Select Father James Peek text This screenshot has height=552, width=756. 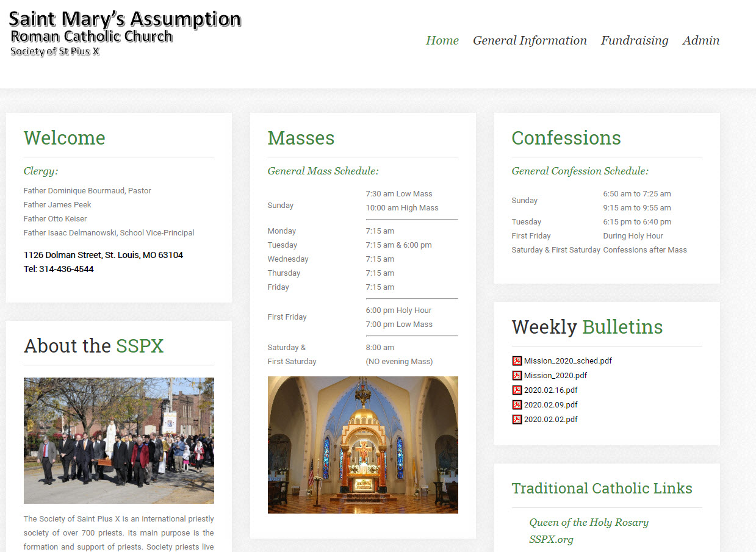tap(57, 205)
